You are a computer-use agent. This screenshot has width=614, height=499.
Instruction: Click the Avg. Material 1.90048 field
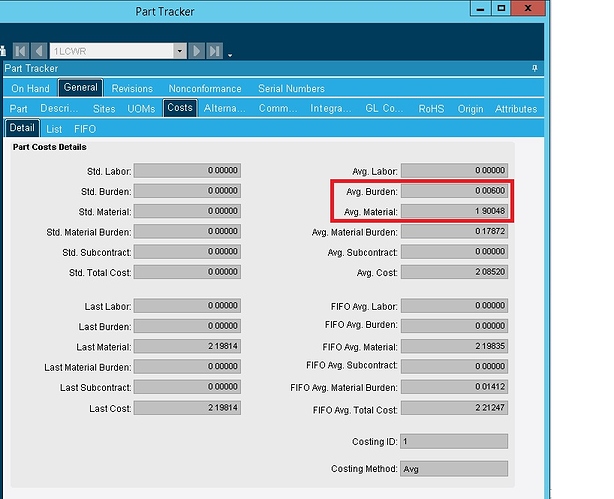click(455, 211)
